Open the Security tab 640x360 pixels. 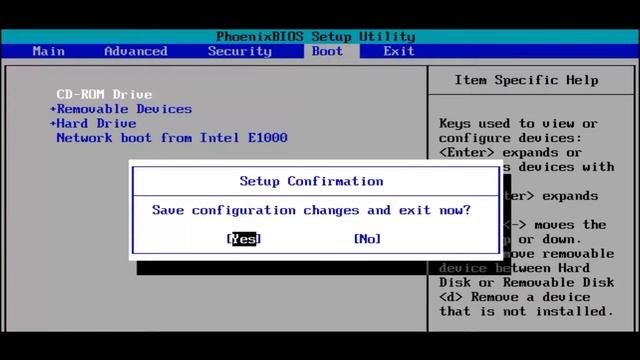tap(240, 51)
